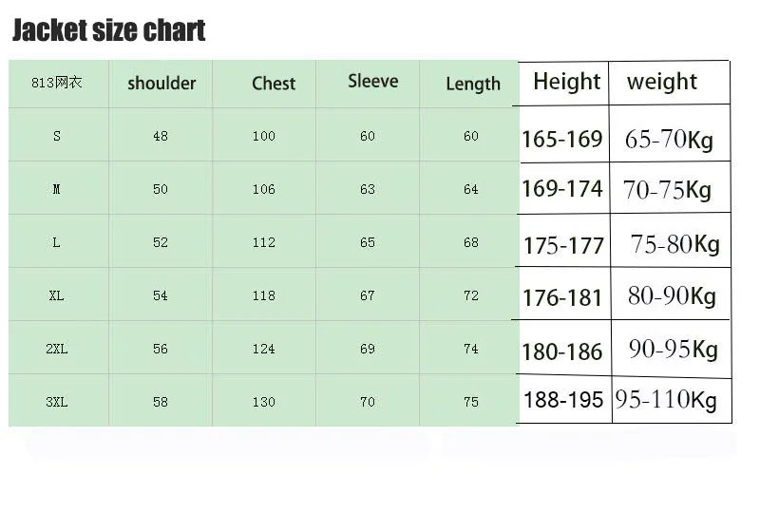
Task: Select the M size row label
Action: click(x=57, y=189)
